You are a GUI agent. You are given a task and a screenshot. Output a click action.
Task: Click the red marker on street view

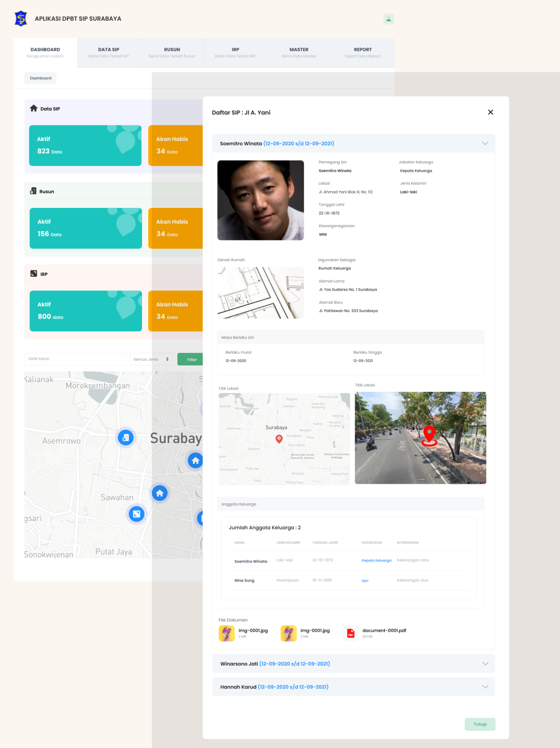(x=429, y=435)
